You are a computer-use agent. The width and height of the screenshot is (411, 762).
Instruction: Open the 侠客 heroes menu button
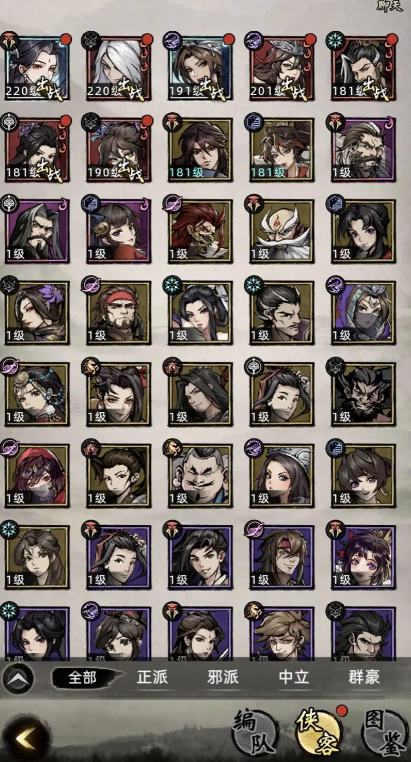[x=319, y=730]
